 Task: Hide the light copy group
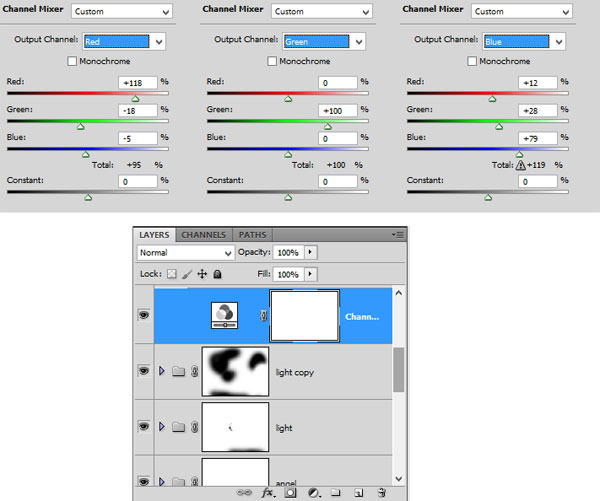(x=144, y=371)
